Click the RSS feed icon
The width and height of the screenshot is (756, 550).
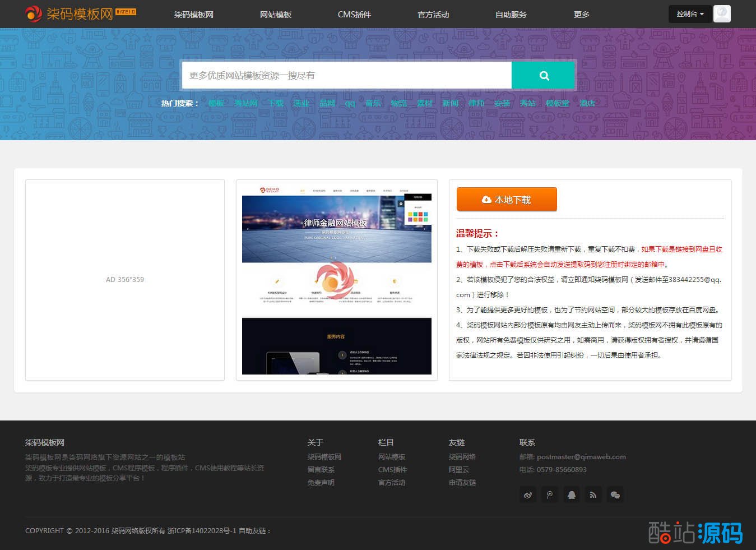[593, 494]
